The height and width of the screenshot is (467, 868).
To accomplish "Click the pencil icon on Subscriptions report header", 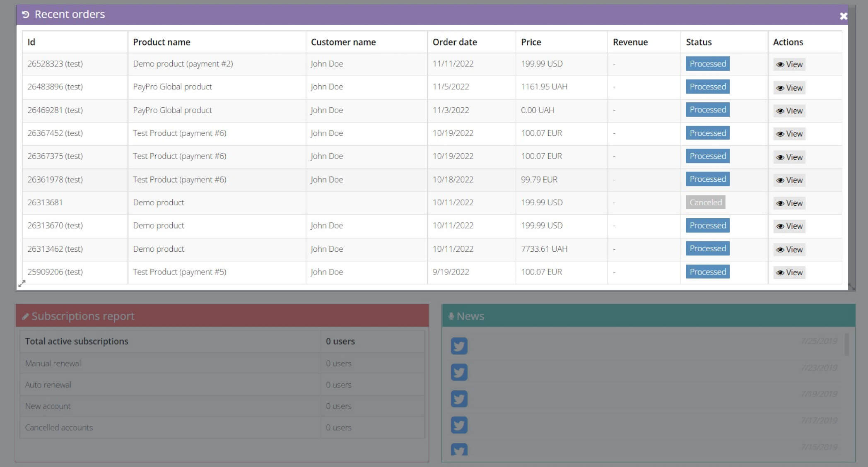I will click(x=26, y=315).
